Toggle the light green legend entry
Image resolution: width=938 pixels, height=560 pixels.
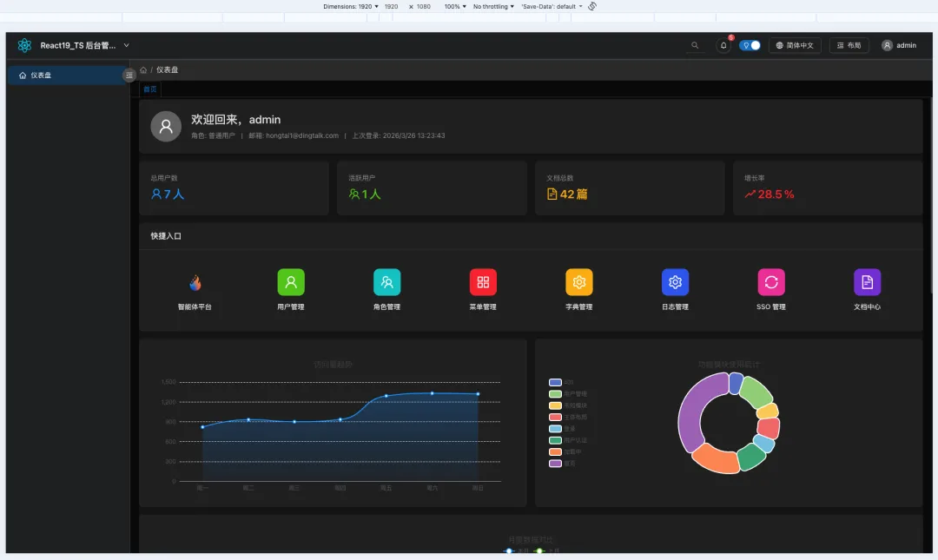[x=568, y=393]
